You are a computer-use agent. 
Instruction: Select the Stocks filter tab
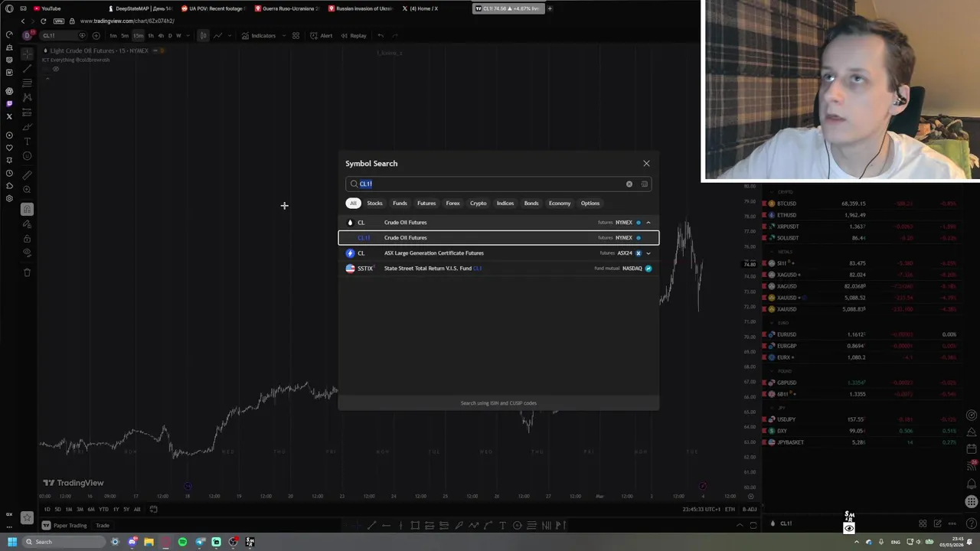coord(374,203)
